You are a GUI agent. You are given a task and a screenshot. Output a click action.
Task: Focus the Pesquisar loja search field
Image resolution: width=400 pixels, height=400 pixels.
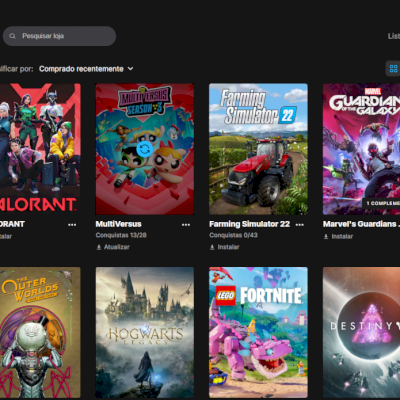click(59, 36)
